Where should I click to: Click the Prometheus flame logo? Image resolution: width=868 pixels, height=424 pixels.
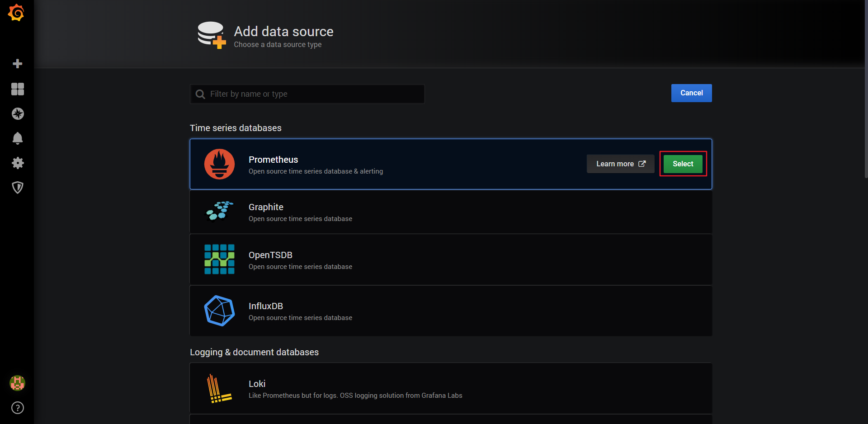pos(219,164)
